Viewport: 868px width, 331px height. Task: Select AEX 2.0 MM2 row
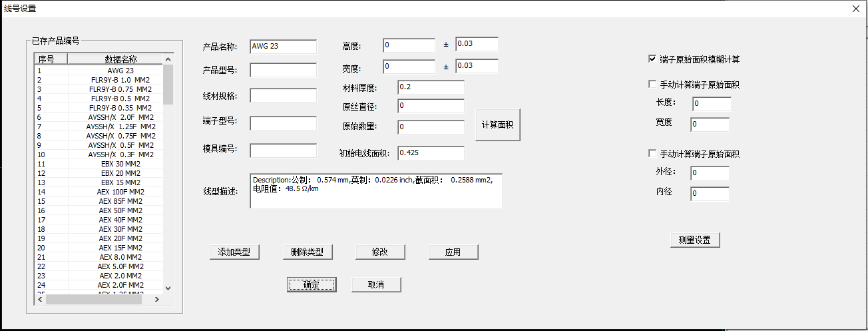(x=99, y=276)
